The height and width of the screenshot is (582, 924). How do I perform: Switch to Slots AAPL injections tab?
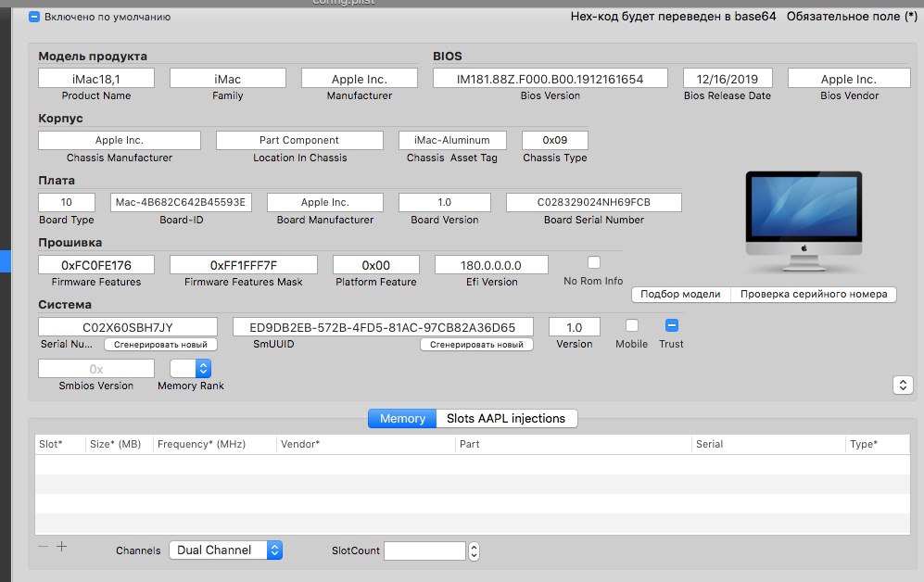pyautogui.click(x=506, y=419)
